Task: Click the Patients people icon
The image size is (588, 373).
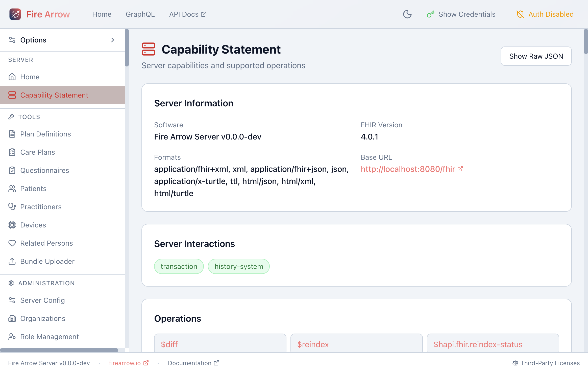Action: click(x=12, y=189)
